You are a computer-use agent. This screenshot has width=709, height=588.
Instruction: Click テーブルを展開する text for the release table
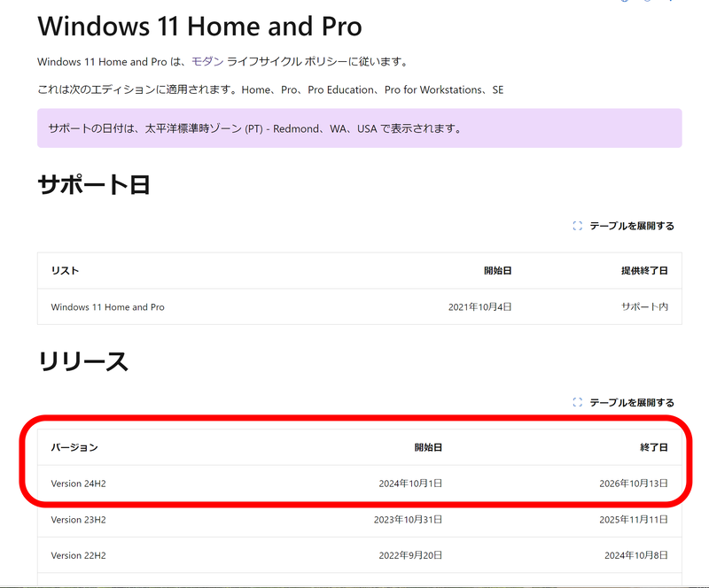point(634,400)
